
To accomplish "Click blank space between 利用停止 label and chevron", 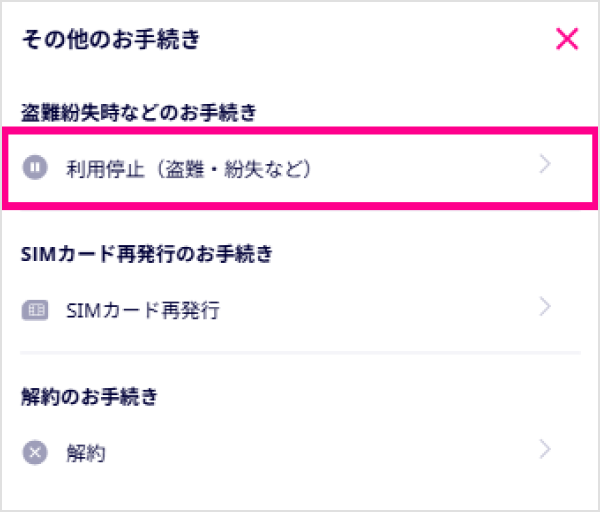I will point(430,168).
